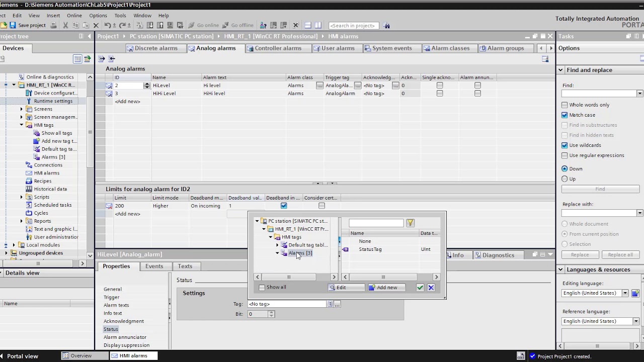Viewport: 644px width, 362px height.
Task: Click the filter funnel icon in tag picker
Action: click(410, 223)
